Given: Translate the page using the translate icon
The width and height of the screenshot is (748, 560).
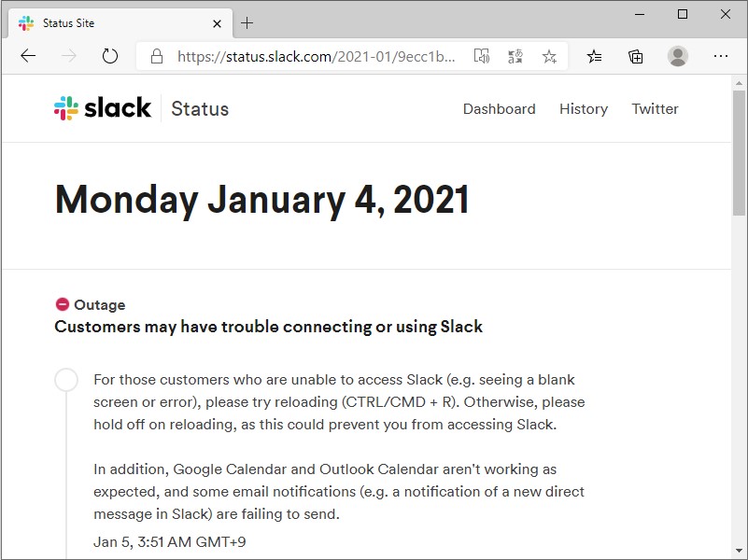Looking at the screenshot, I should click(x=515, y=56).
